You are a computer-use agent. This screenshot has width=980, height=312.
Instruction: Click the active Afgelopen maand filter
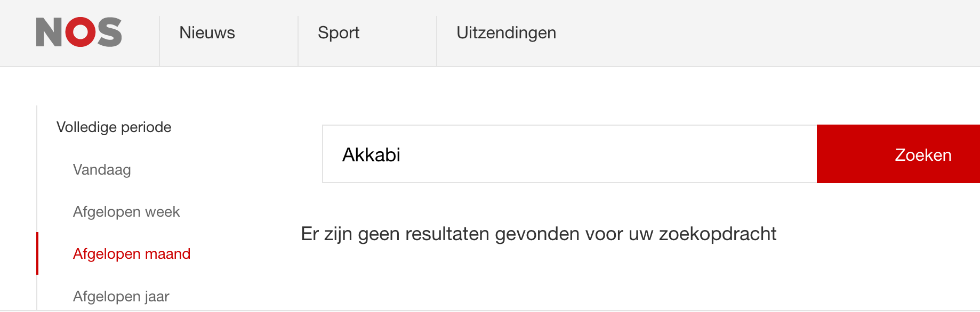pos(132,254)
